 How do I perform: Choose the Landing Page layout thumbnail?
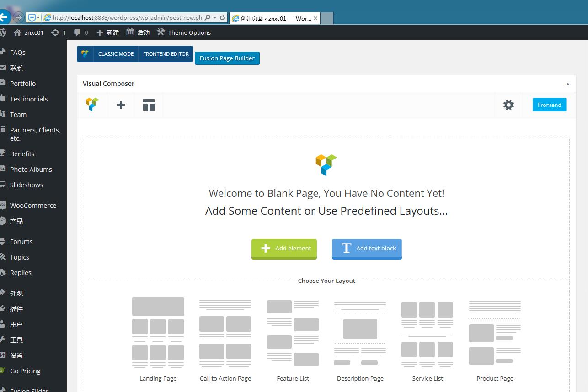(x=158, y=339)
